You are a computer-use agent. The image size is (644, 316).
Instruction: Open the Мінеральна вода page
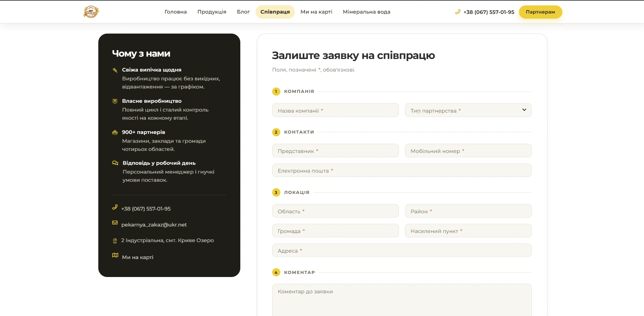pos(366,12)
